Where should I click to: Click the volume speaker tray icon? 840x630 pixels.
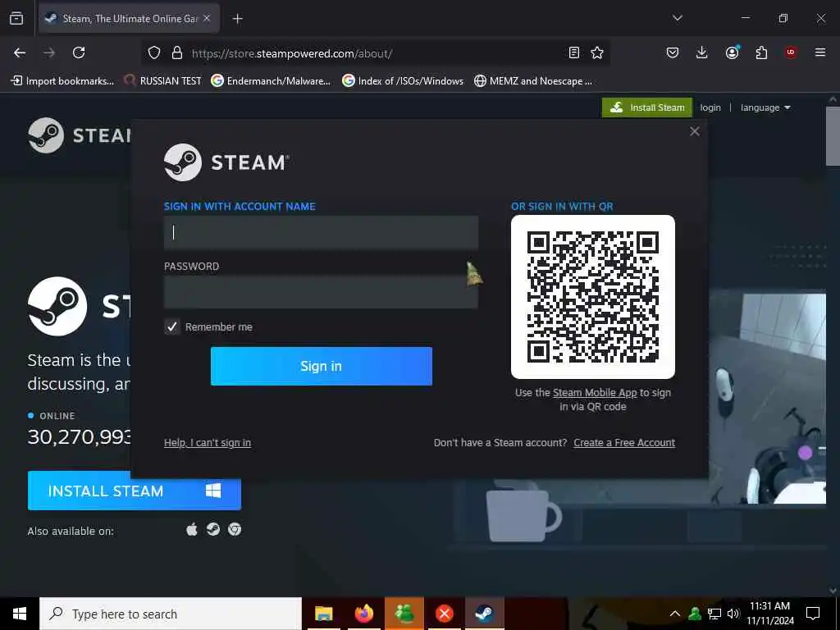pyautogui.click(x=733, y=614)
